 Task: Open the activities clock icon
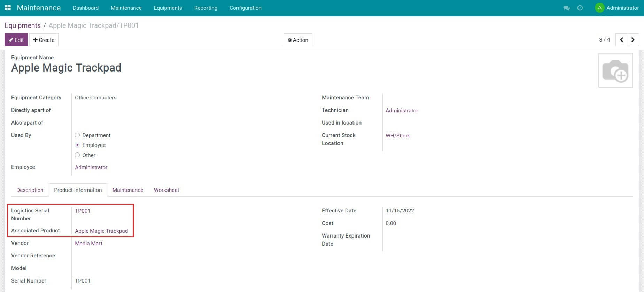(x=580, y=8)
